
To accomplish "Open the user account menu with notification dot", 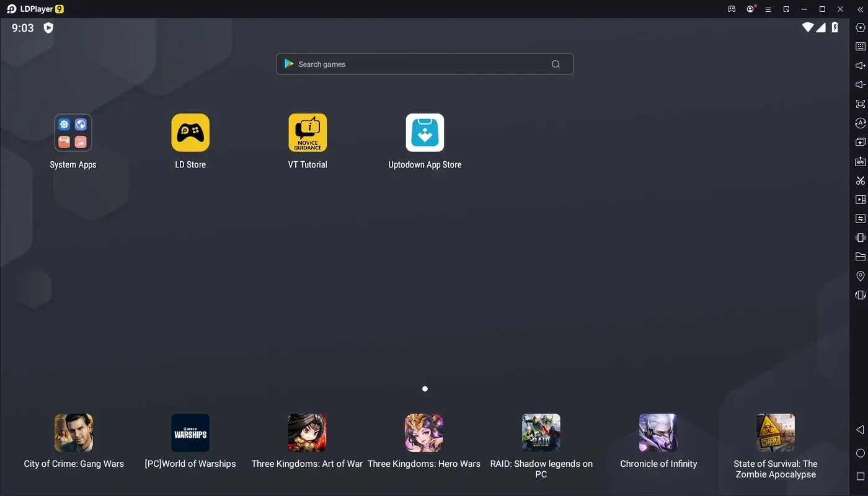I will click(750, 9).
